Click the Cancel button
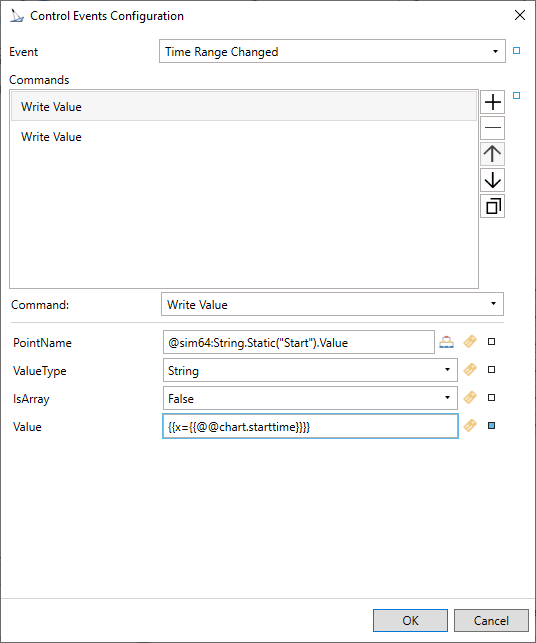The width and height of the screenshot is (536, 643). click(491, 620)
